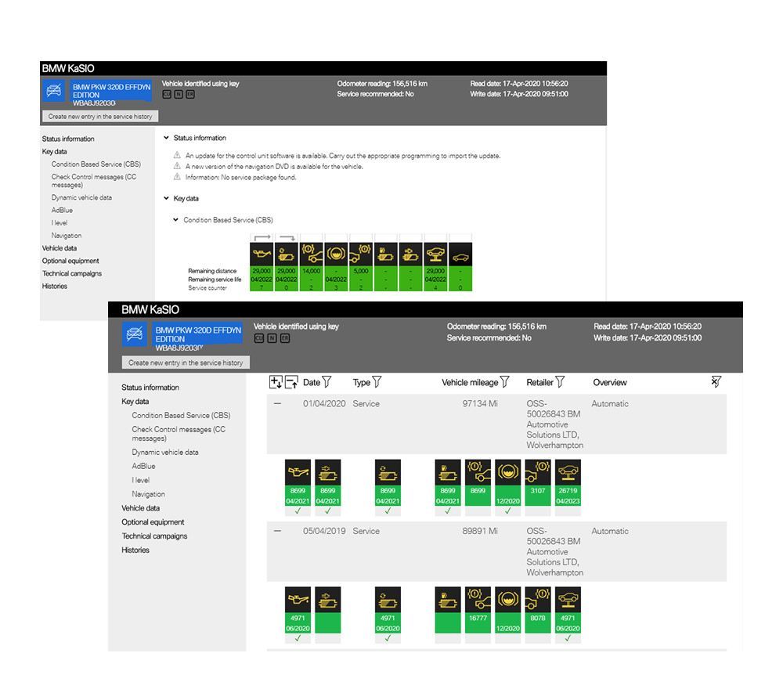Click collapse-all rows icon in front window
Screen dimensions: 783x700
pos(291,382)
